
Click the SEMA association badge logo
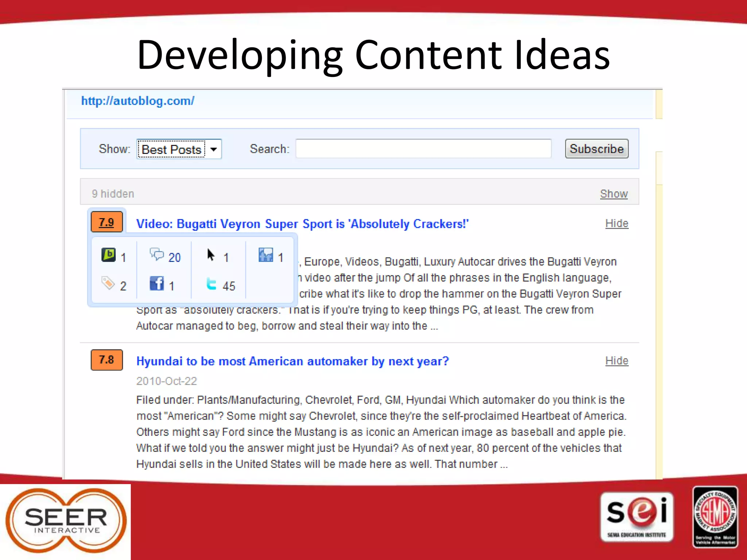715,517
